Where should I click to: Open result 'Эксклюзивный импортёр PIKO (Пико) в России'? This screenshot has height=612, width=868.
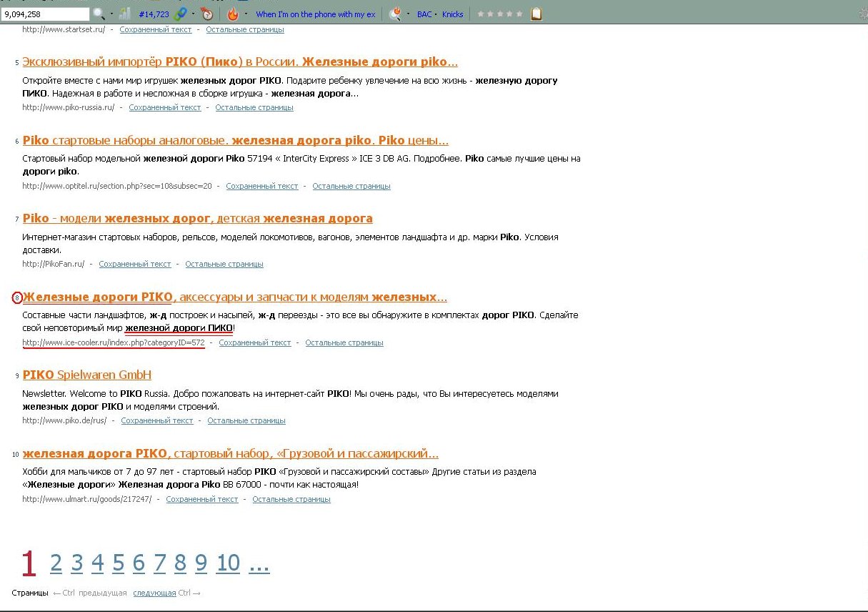(x=240, y=62)
